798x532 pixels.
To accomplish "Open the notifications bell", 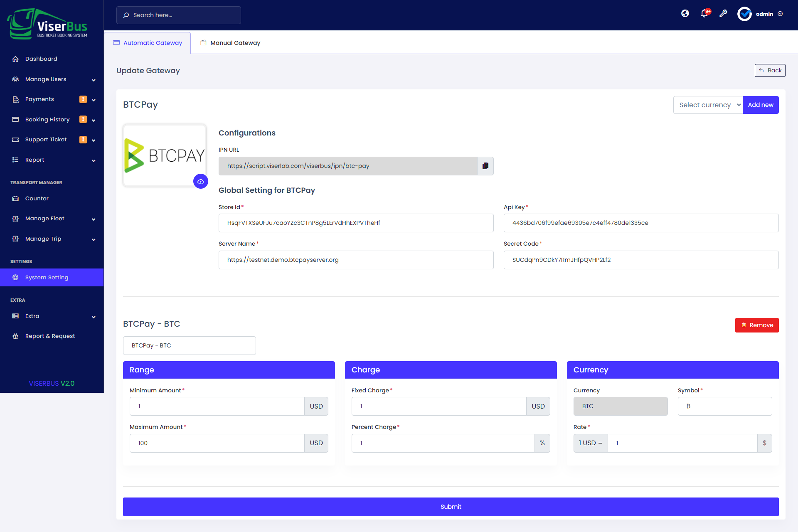I will pyautogui.click(x=704, y=14).
